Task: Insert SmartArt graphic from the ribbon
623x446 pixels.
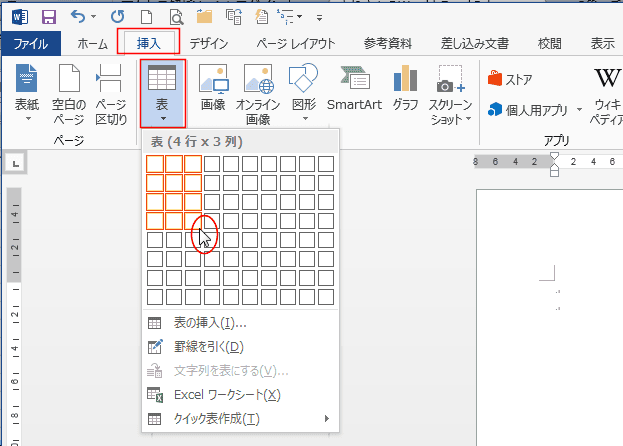Action: (x=355, y=89)
